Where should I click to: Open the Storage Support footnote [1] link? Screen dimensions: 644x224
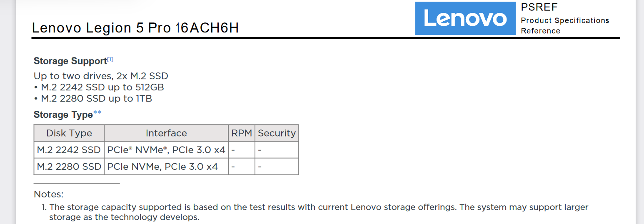[110, 60]
